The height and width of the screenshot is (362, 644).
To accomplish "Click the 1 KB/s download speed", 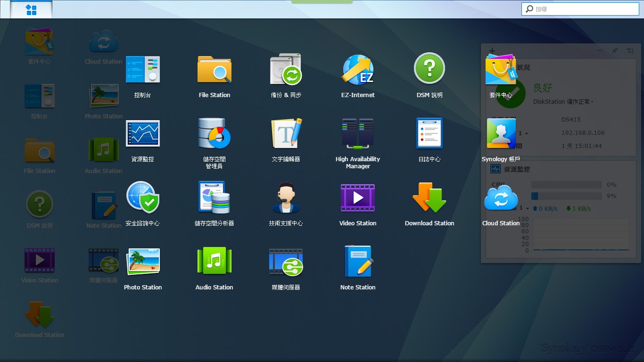I will pos(578,208).
